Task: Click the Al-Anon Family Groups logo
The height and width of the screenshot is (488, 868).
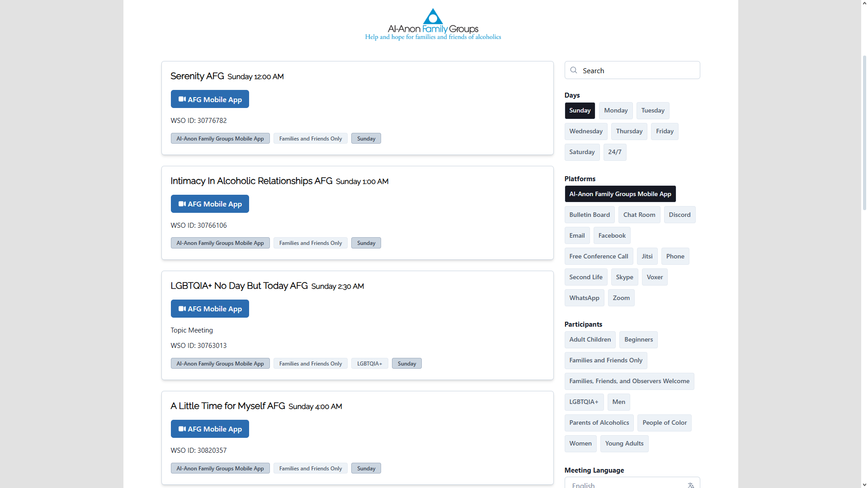Action: coord(433,24)
